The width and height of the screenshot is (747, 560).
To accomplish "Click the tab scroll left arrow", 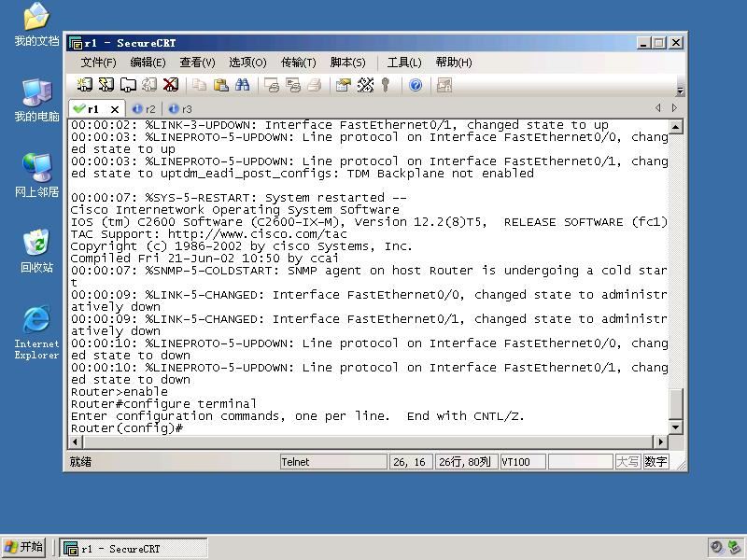I will click(658, 108).
